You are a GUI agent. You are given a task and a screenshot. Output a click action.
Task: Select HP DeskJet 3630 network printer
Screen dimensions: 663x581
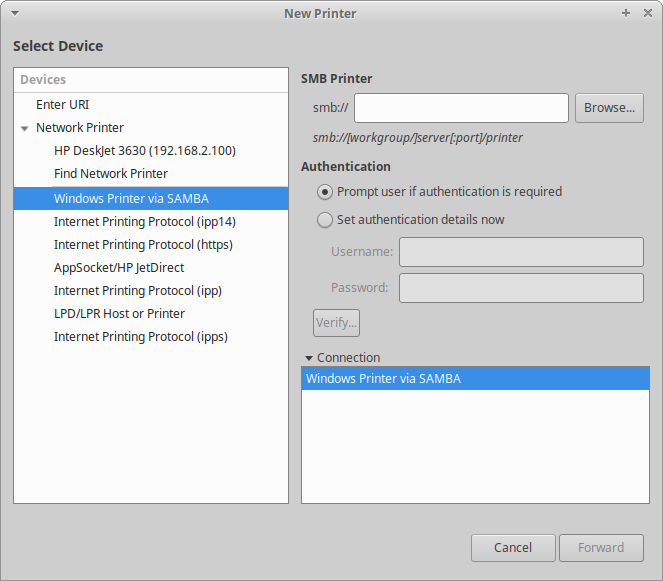pos(144,151)
